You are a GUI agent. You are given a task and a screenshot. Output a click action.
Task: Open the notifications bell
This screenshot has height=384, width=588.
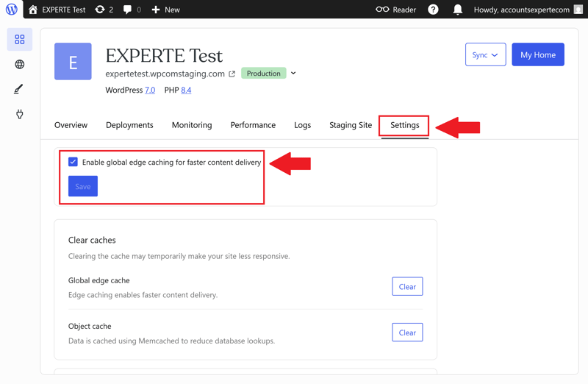click(457, 10)
